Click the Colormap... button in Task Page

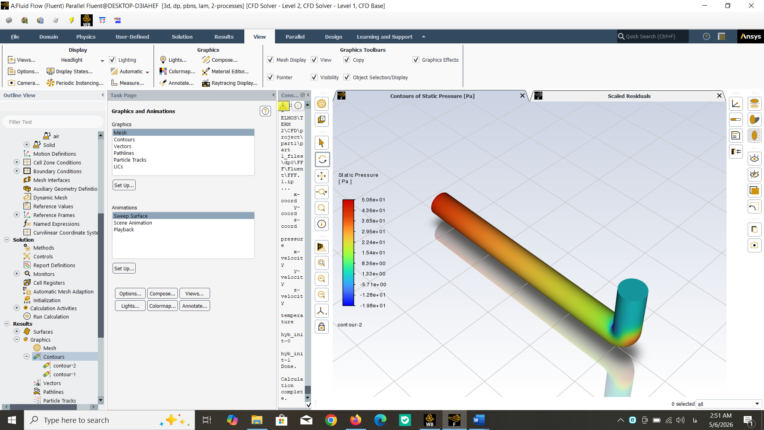[162, 306]
